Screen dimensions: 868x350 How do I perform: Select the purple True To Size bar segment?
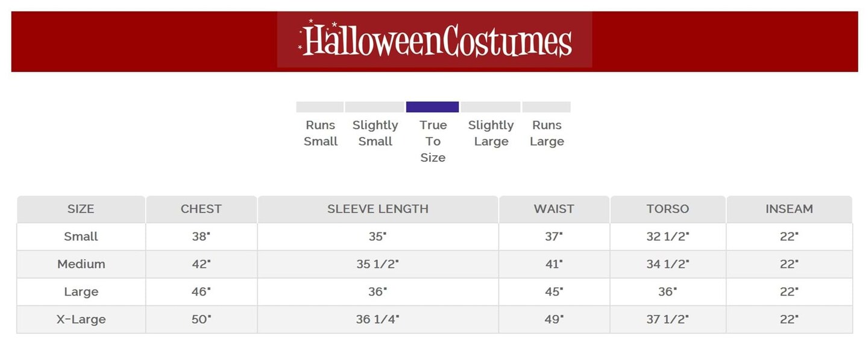click(x=432, y=107)
